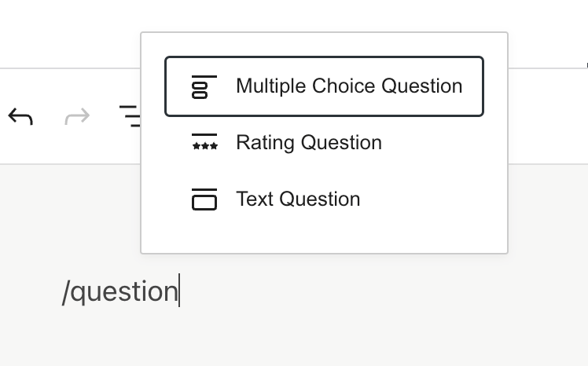Click the greyed-out Redo arrow icon
The image size is (588, 366).
tap(77, 117)
